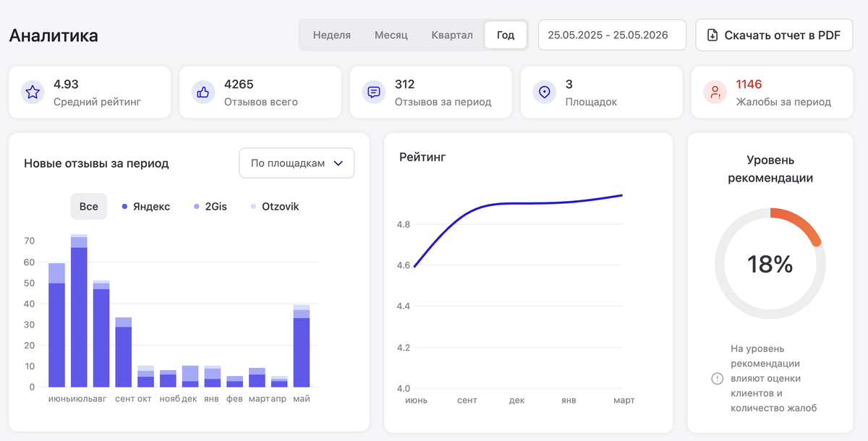Click the red 1146 complaints value
The width and height of the screenshot is (868, 441).
click(x=749, y=85)
